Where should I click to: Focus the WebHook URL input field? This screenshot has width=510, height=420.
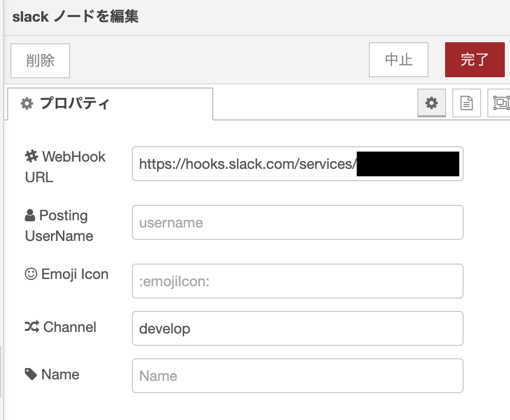[x=297, y=164]
